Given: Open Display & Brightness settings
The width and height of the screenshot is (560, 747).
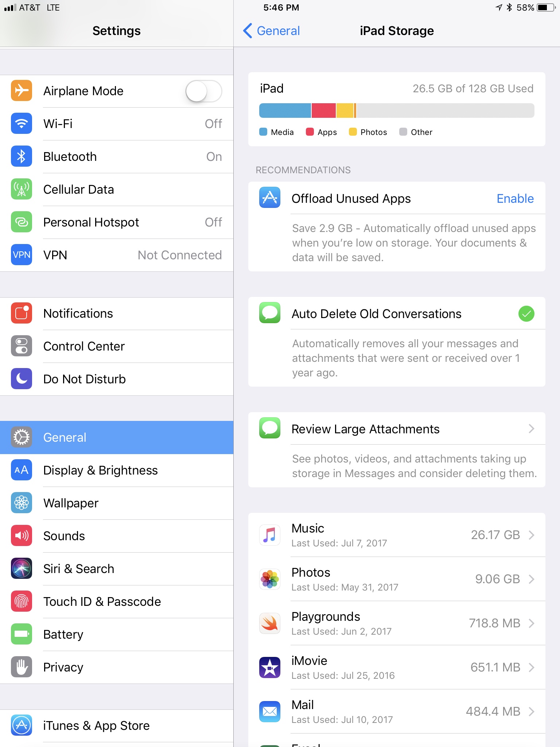Looking at the screenshot, I should tap(117, 471).
